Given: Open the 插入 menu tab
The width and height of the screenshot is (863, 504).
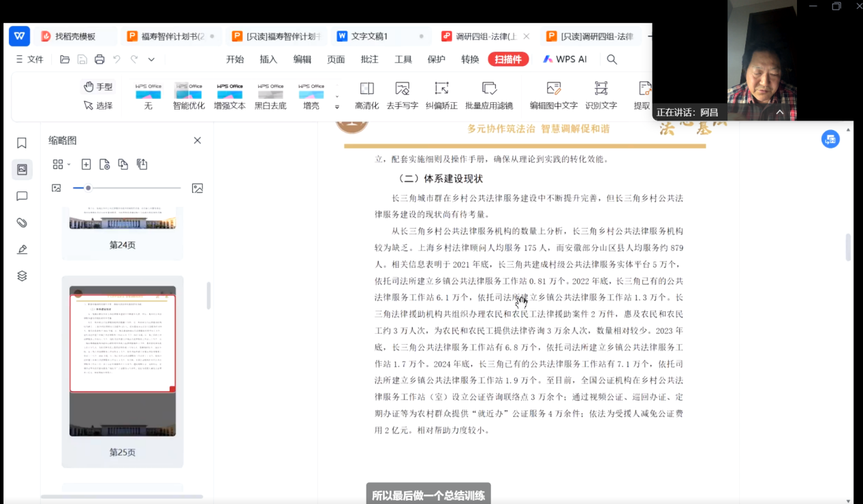Looking at the screenshot, I should pos(268,59).
